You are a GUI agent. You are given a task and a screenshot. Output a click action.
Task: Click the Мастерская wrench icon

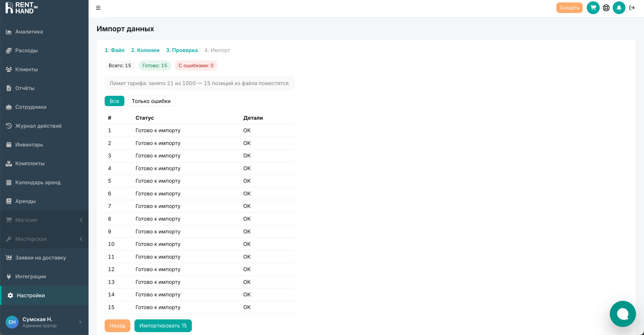[9, 239]
